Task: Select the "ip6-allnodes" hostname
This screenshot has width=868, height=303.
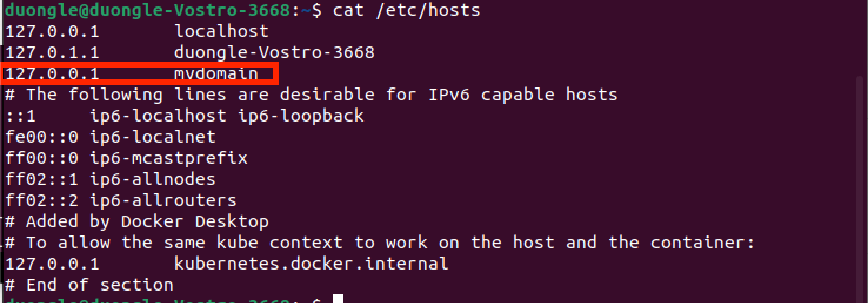Action: 153,179
